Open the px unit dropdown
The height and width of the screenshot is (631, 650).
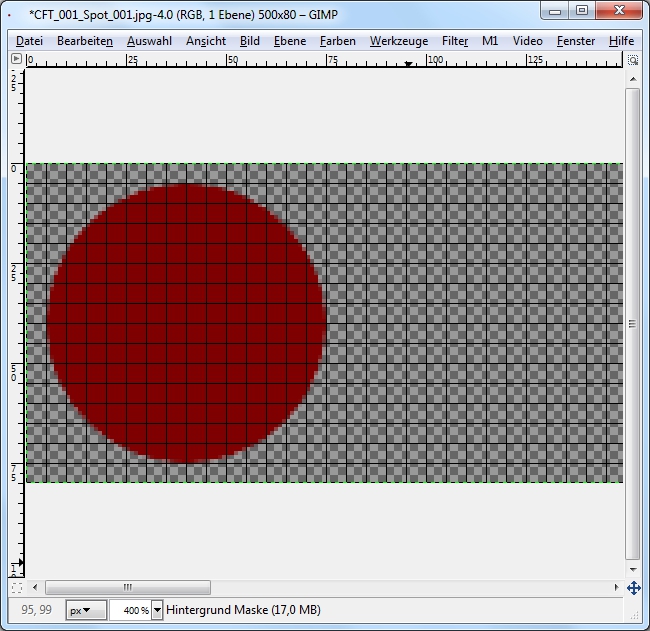86,610
